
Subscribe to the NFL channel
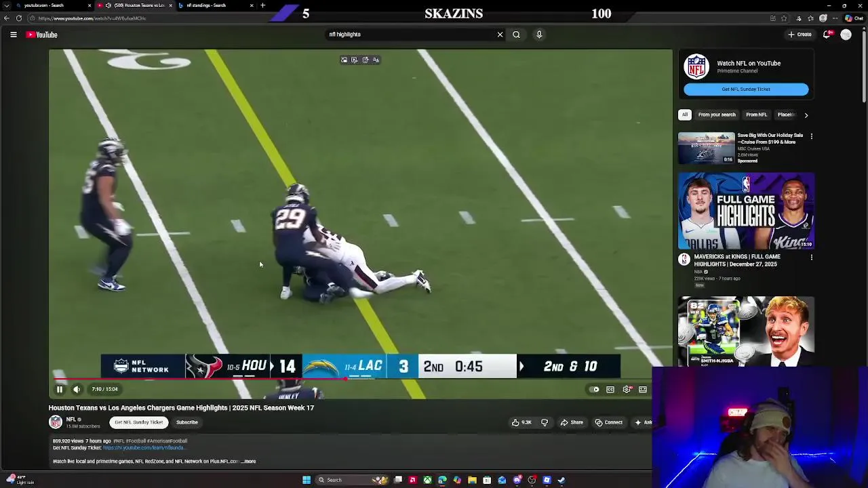186,422
